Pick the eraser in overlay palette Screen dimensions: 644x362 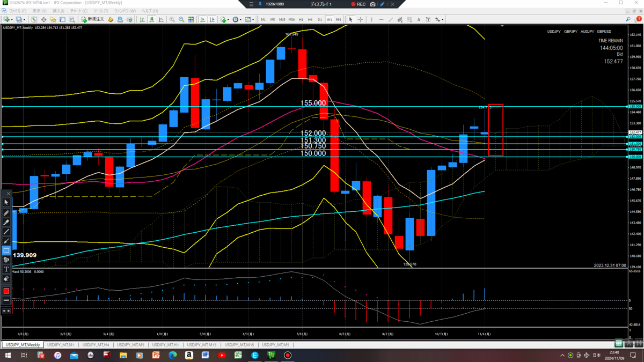click(6, 278)
